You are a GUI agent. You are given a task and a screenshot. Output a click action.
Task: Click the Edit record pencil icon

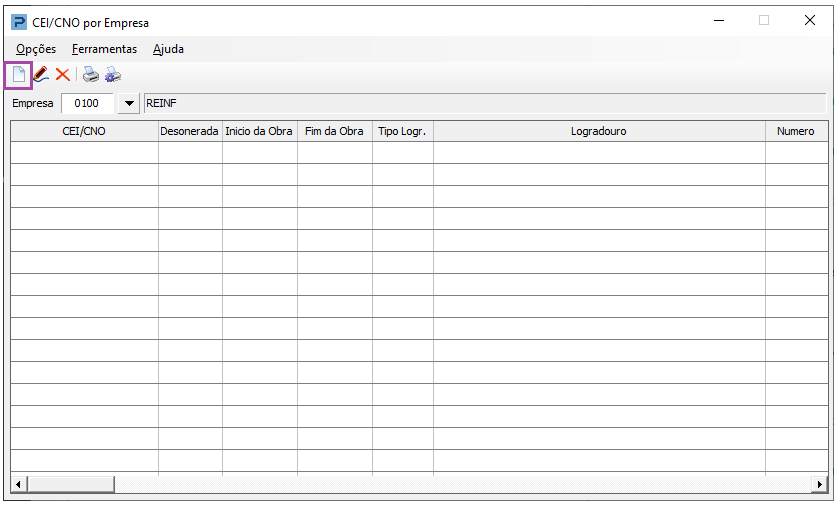click(x=40, y=75)
